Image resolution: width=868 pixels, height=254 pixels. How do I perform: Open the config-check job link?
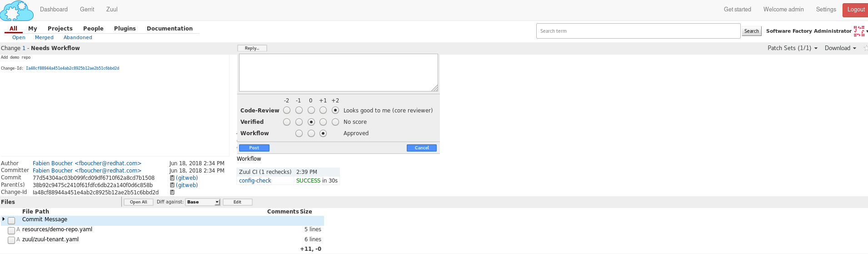(255, 181)
